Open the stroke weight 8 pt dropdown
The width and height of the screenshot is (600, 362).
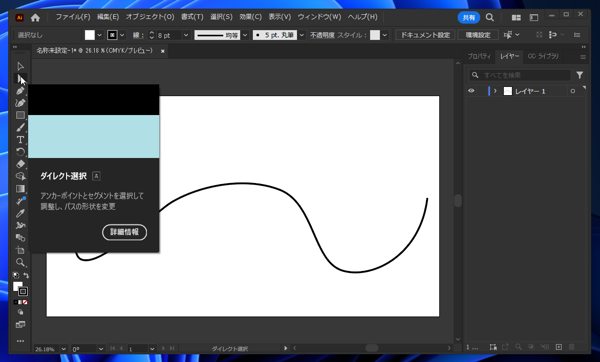point(186,35)
